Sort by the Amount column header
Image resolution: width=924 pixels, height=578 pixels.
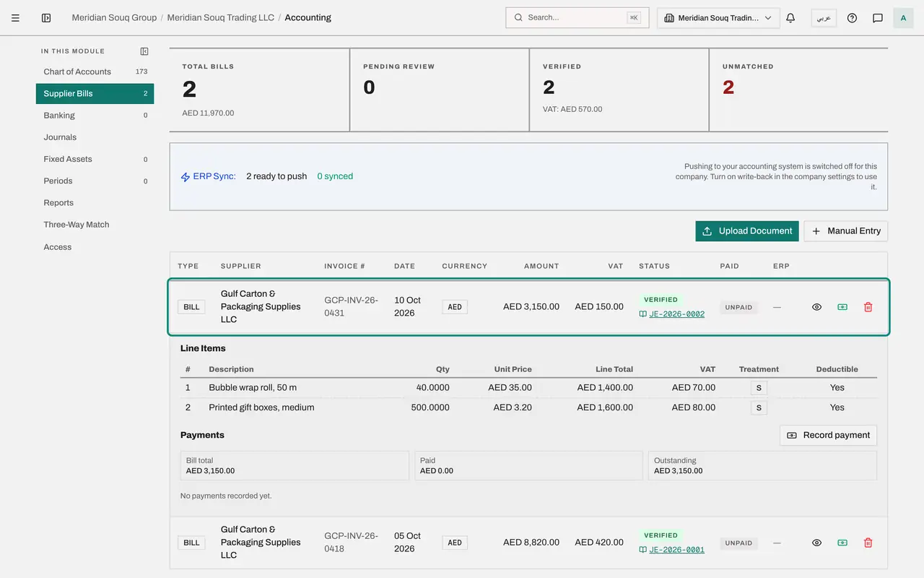pos(541,266)
